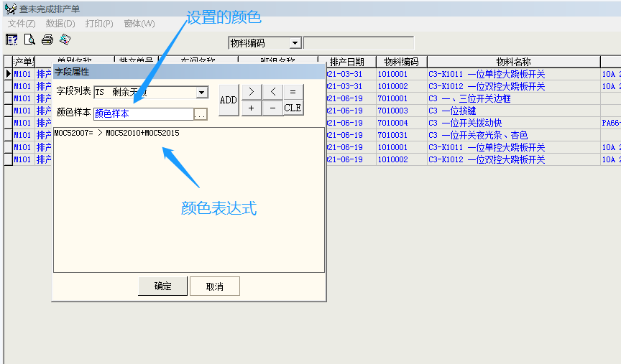Open the 物料编码 search field dropdown
The height and width of the screenshot is (364, 621).
coord(295,44)
